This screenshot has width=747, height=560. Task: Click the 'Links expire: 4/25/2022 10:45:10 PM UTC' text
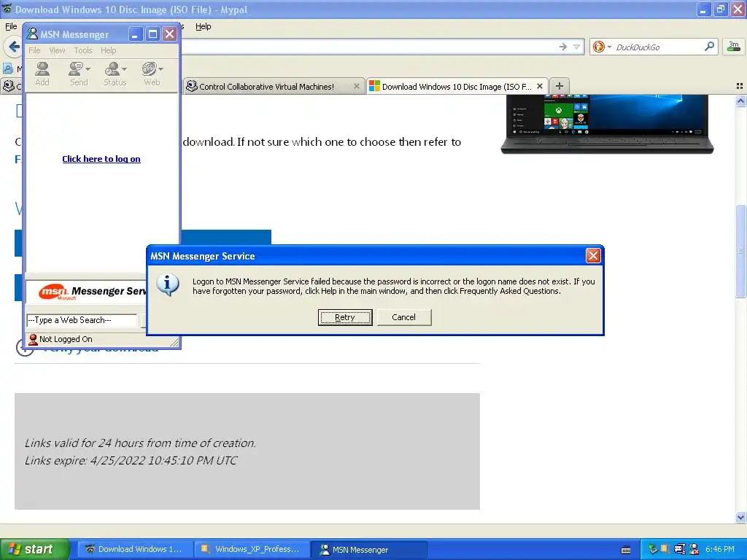[131, 461]
